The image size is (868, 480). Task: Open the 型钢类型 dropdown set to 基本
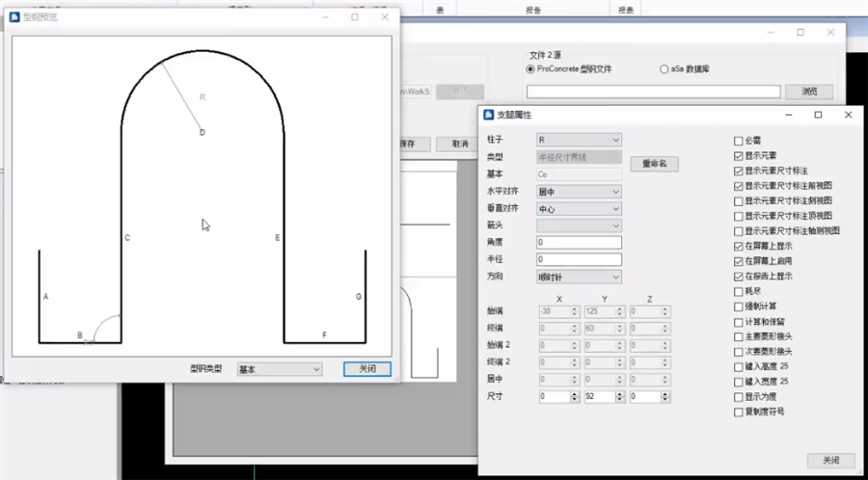coord(280,369)
